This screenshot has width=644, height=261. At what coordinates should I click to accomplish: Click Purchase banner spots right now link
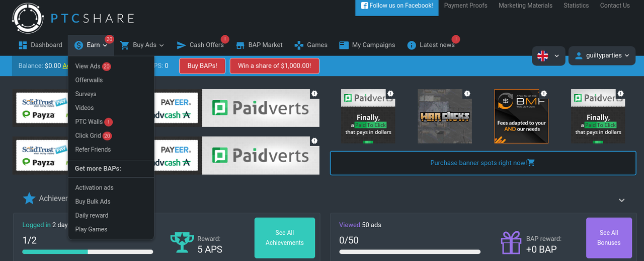click(x=482, y=163)
